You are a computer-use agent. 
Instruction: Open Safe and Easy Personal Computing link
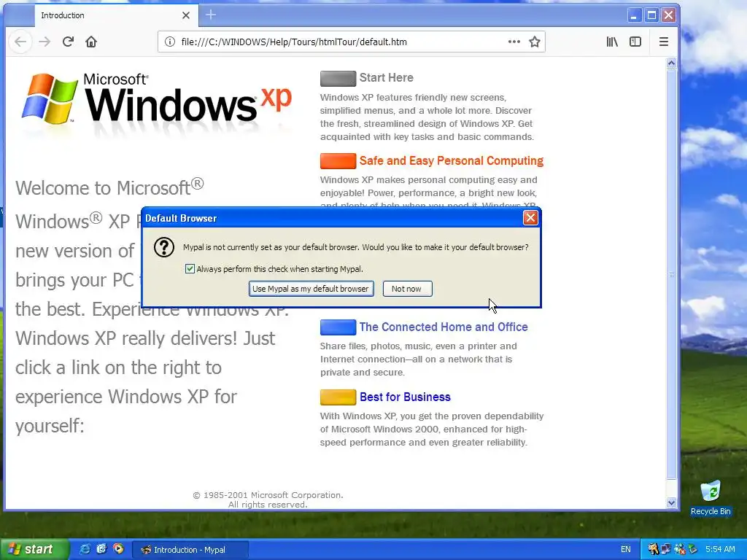click(x=451, y=161)
